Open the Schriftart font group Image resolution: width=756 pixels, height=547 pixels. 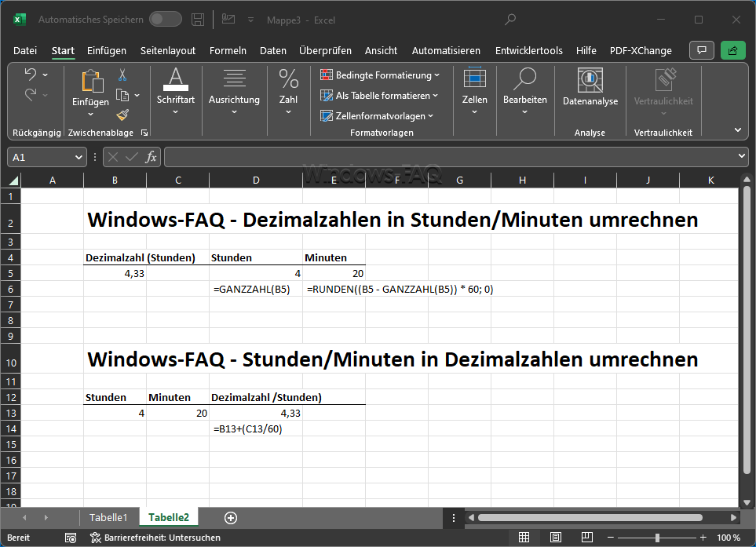pyautogui.click(x=176, y=92)
